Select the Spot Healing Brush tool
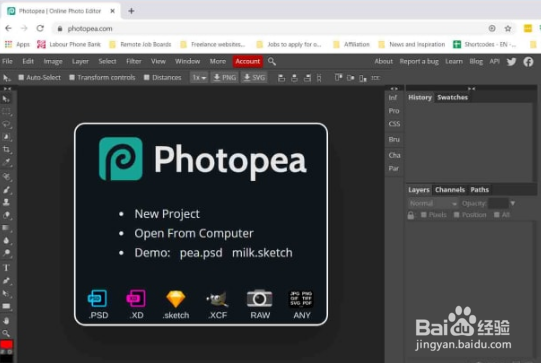Image resolution: width=541 pixels, height=363 pixels. coord(6,177)
